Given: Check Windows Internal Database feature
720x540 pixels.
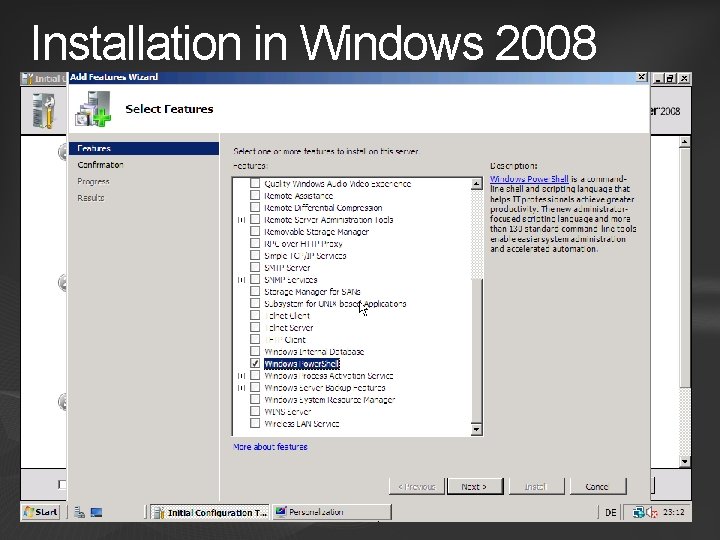Looking at the screenshot, I should pos(255,351).
